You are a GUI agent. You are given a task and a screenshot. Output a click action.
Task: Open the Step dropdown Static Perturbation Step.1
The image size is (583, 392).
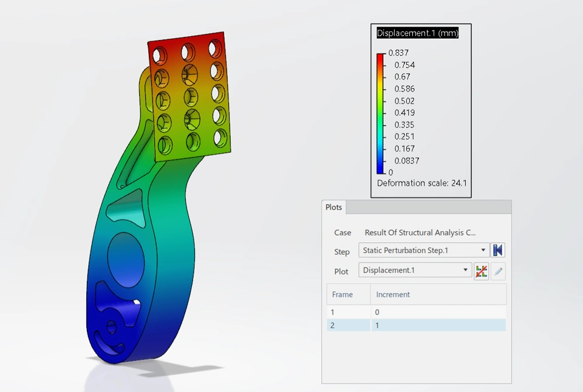423,250
